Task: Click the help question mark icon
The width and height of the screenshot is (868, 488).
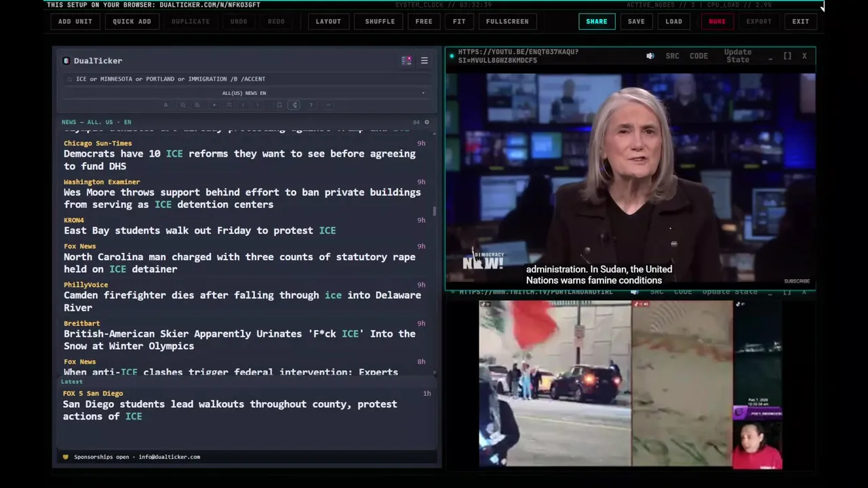Action: click(x=311, y=105)
